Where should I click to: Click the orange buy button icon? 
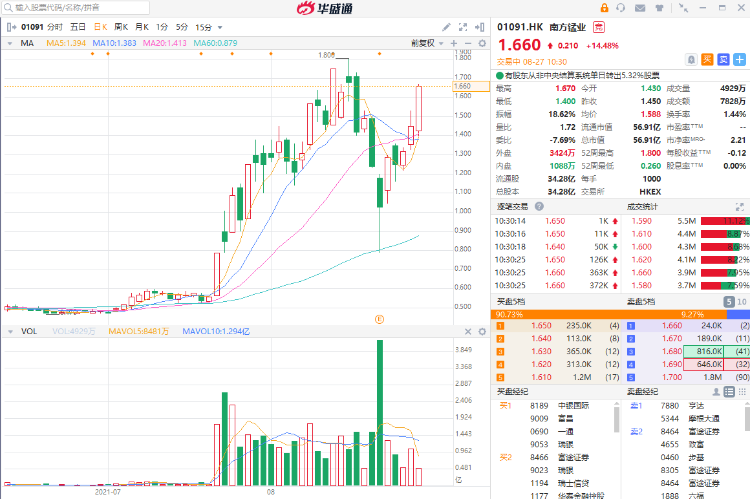pyautogui.click(x=707, y=60)
